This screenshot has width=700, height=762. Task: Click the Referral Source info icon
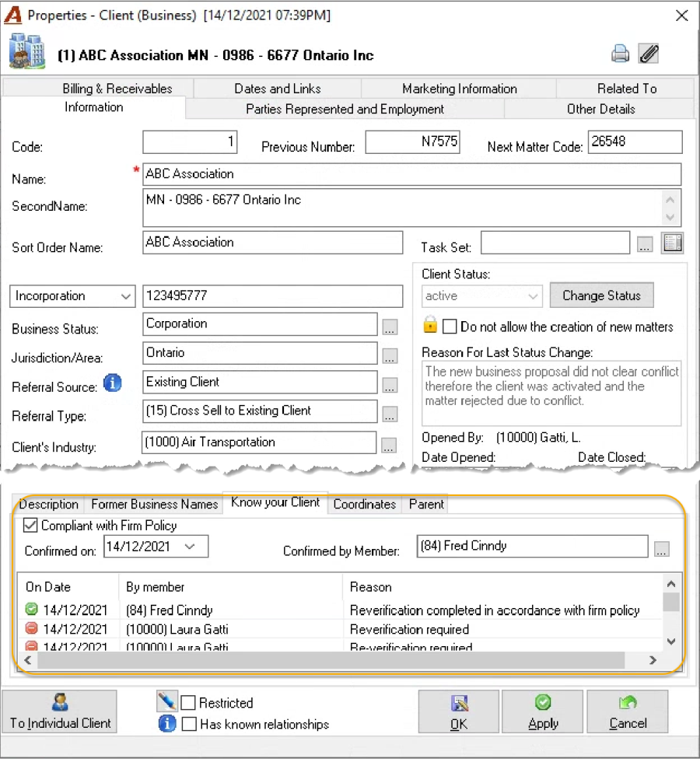click(x=113, y=383)
